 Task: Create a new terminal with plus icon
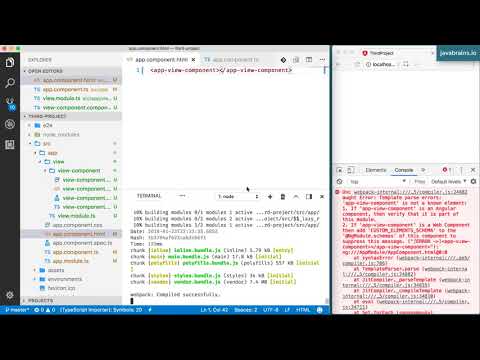tap(270, 197)
